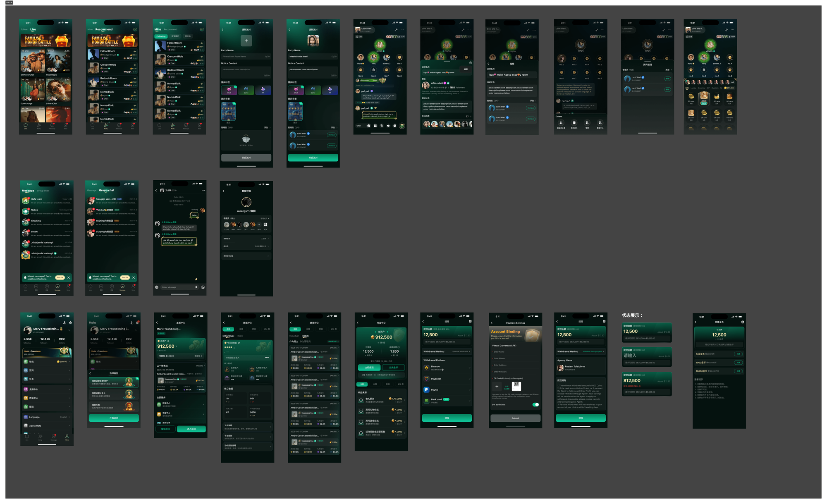The image size is (827, 504).
Task: Open the records icon on the 兑换金币 screen header
Action: pos(743,322)
